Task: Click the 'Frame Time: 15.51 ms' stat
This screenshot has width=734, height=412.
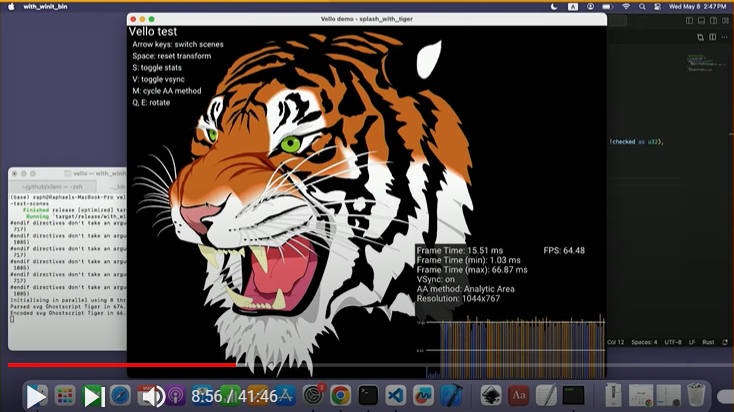Action: (x=460, y=250)
